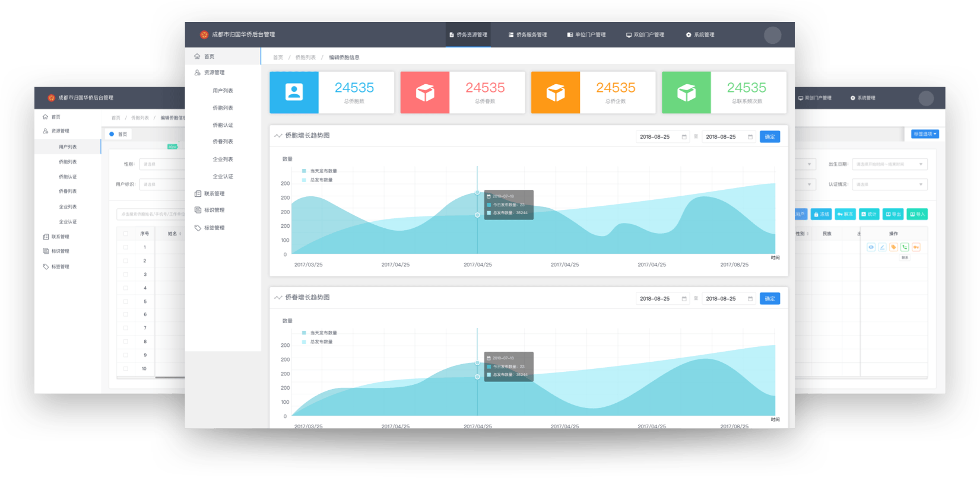The height and width of the screenshot is (478, 980).
Task: Click the orange tag icon in 操作 column
Action: (893, 247)
